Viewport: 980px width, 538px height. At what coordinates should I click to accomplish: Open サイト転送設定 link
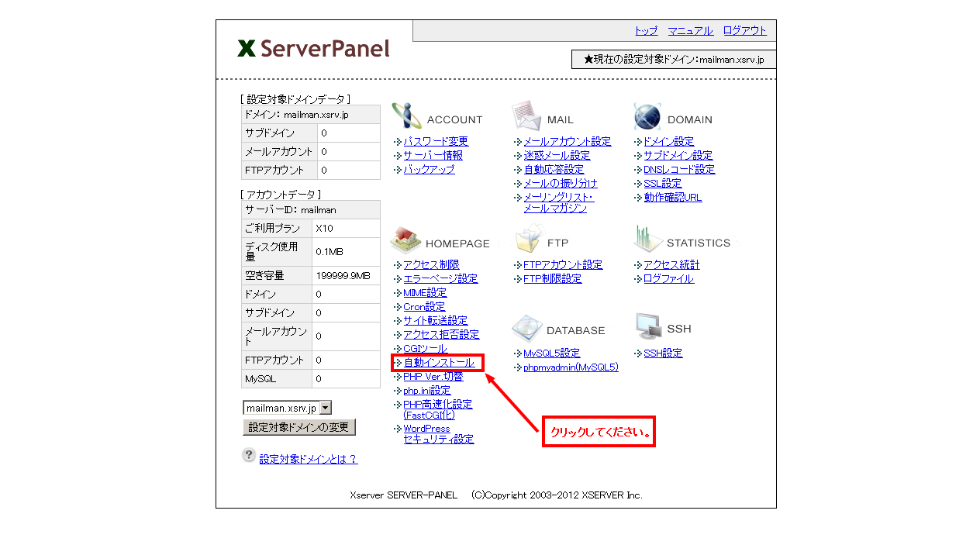(436, 320)
